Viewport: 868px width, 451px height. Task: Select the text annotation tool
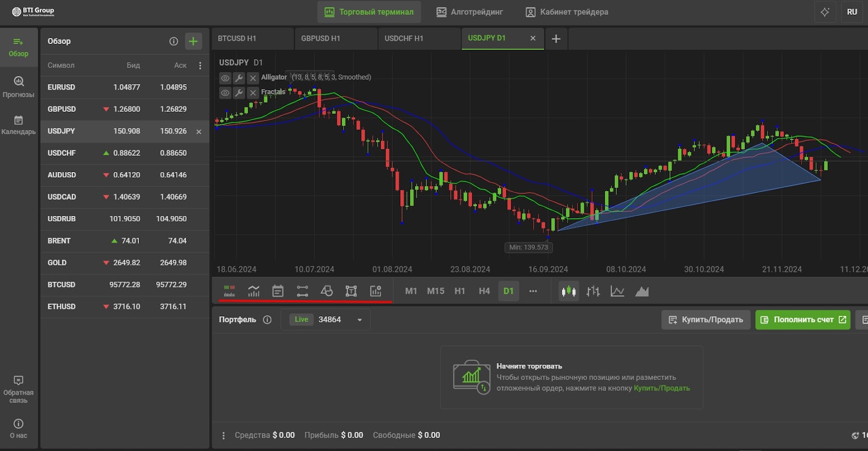351,291
